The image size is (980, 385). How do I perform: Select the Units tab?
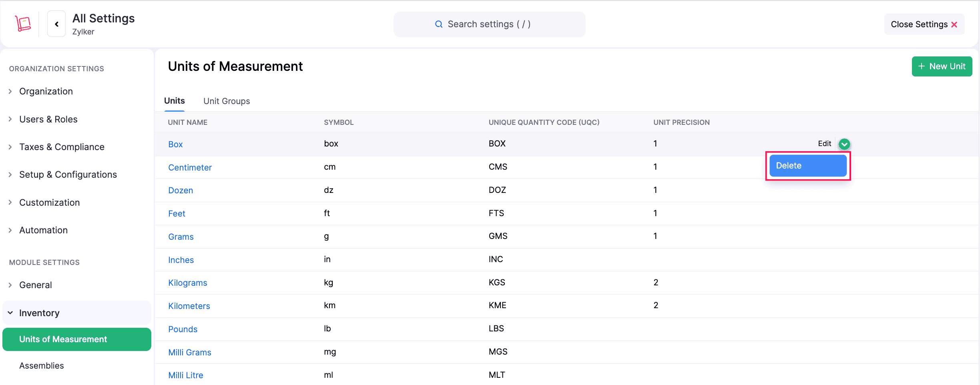point(175,101)
